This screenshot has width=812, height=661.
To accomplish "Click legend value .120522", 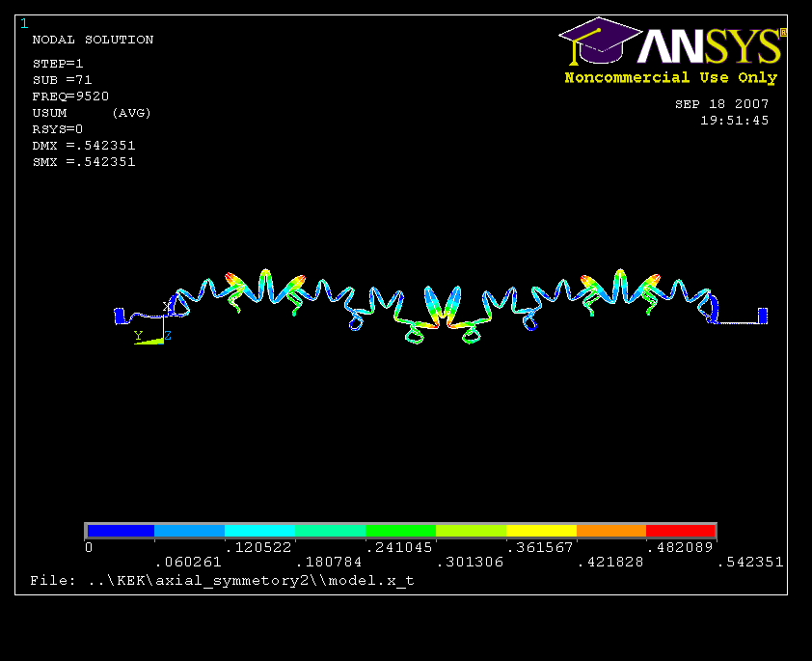I will pyautogui.click(x=258, y=547).
